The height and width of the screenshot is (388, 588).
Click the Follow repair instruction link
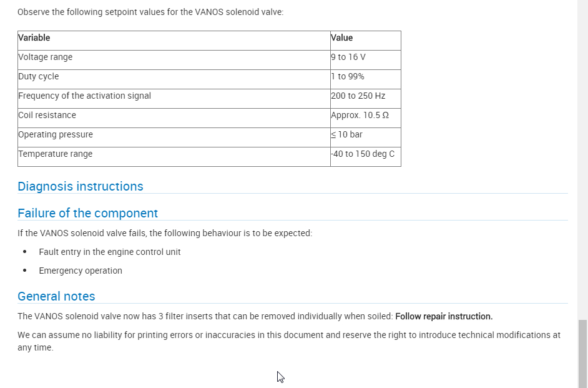coord(444,316)
